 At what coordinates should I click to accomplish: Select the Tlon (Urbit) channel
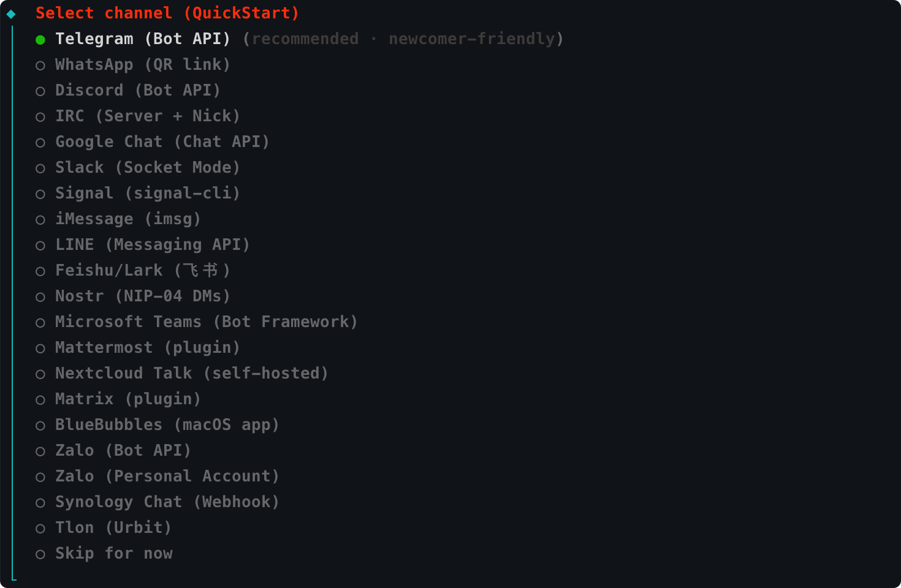[x=40, y=529]
